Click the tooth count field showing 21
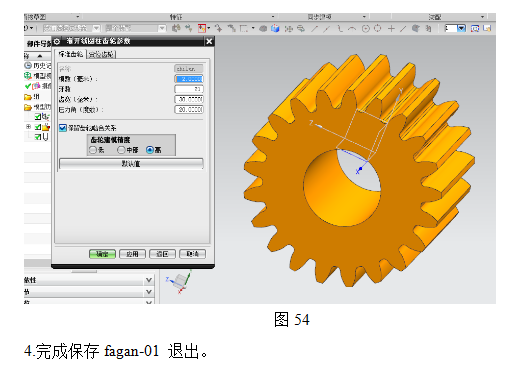 click(x=189, y=89)
